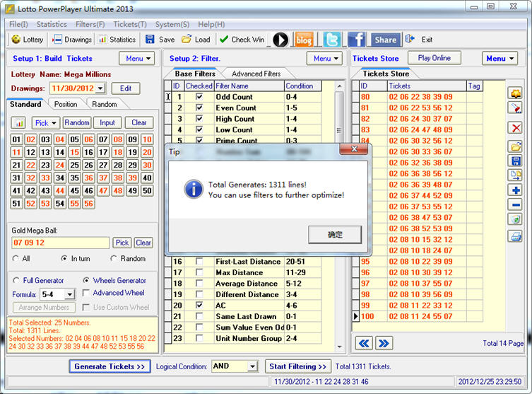Uncheck the Even Count filter checkbox

[x=199, y=108]
